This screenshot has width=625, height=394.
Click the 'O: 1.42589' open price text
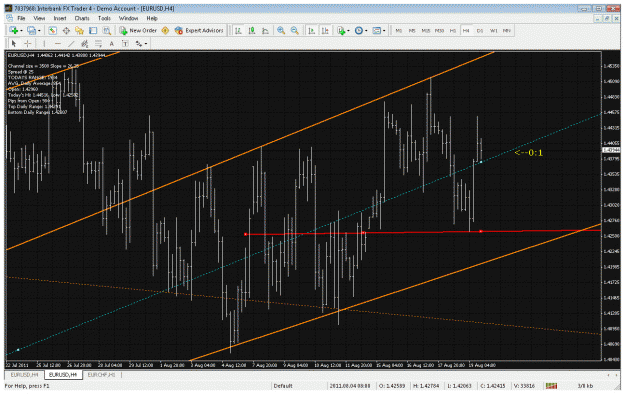pyautogui.click(x=391, y=386)
